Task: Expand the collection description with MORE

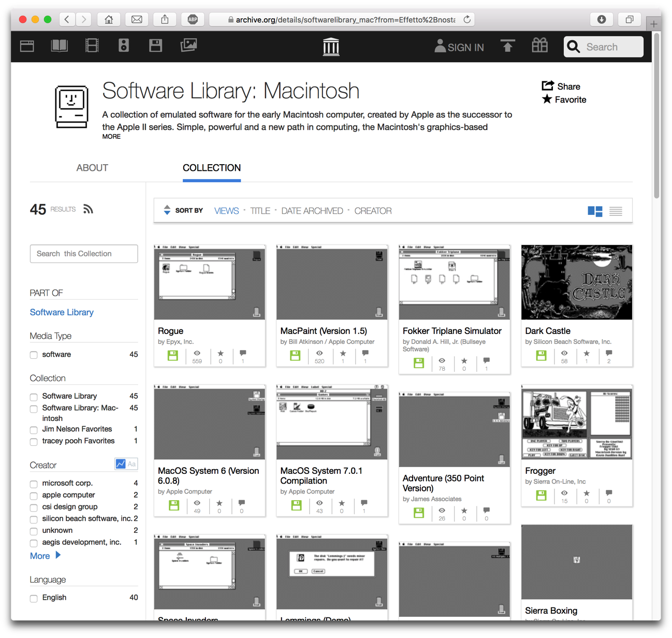Action: tap(111, 137)
